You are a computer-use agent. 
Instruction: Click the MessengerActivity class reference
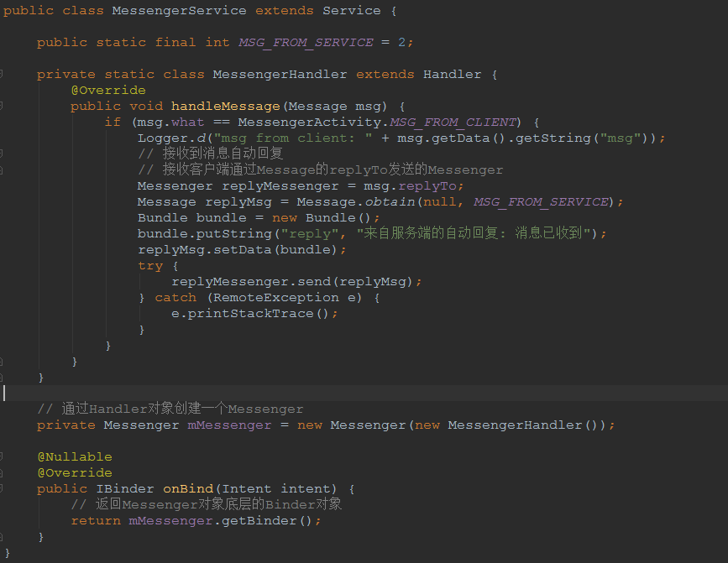[310, 123]
